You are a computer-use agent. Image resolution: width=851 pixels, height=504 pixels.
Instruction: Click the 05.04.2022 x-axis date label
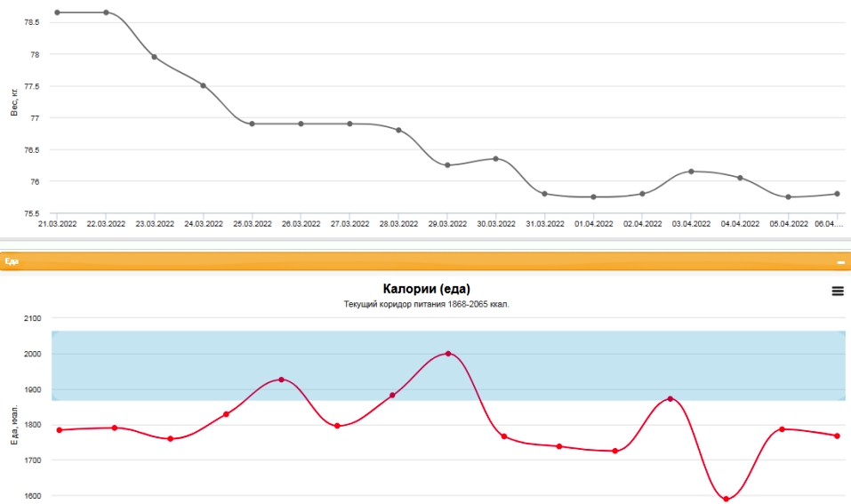click(789, 224)
